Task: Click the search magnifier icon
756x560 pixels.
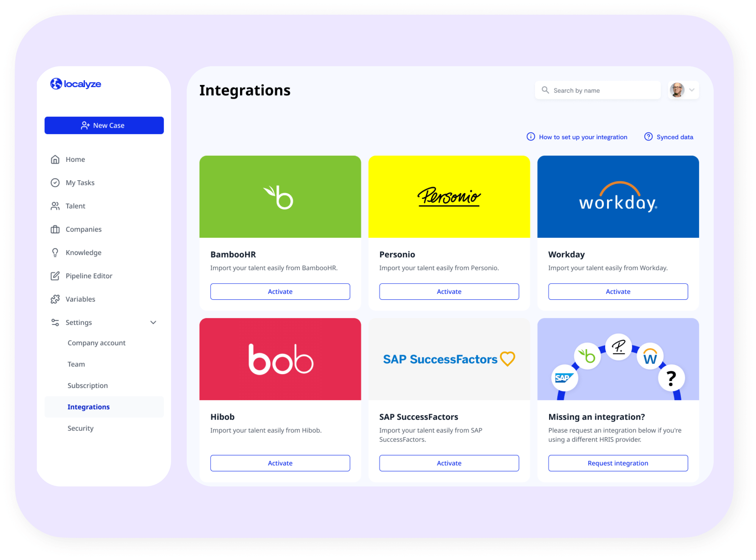Action: click(545, 90)
